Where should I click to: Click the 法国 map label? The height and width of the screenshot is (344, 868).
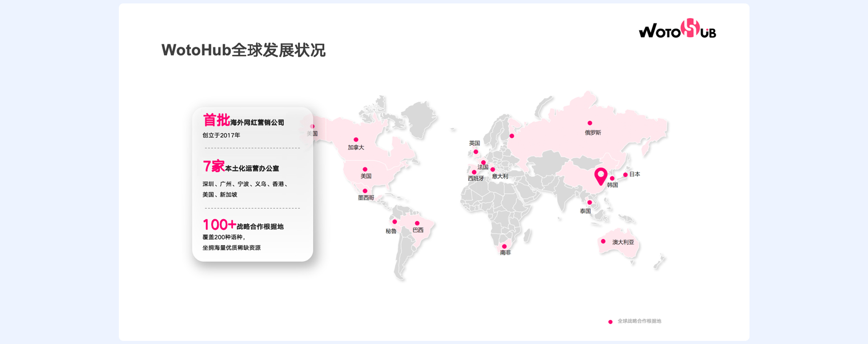coord(483,167)
